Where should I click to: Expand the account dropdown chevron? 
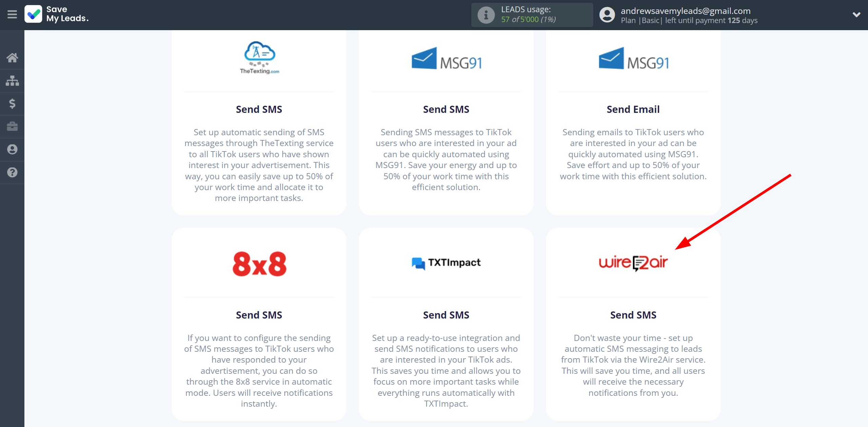tap(856, 15)
